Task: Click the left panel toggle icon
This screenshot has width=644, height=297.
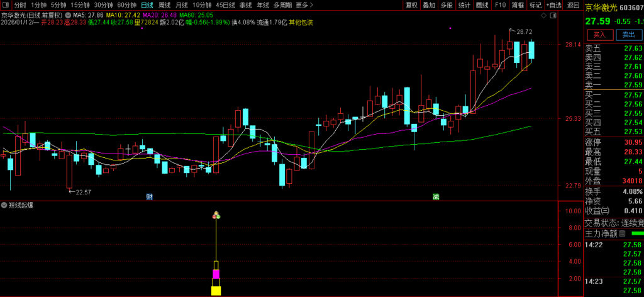Action: click(x=6, y=5)
